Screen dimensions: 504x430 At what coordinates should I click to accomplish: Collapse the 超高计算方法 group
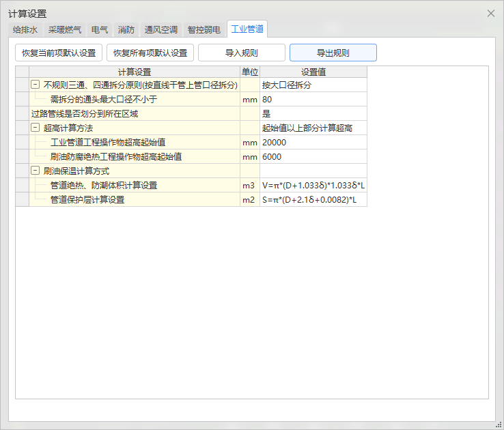coord(35,128)
